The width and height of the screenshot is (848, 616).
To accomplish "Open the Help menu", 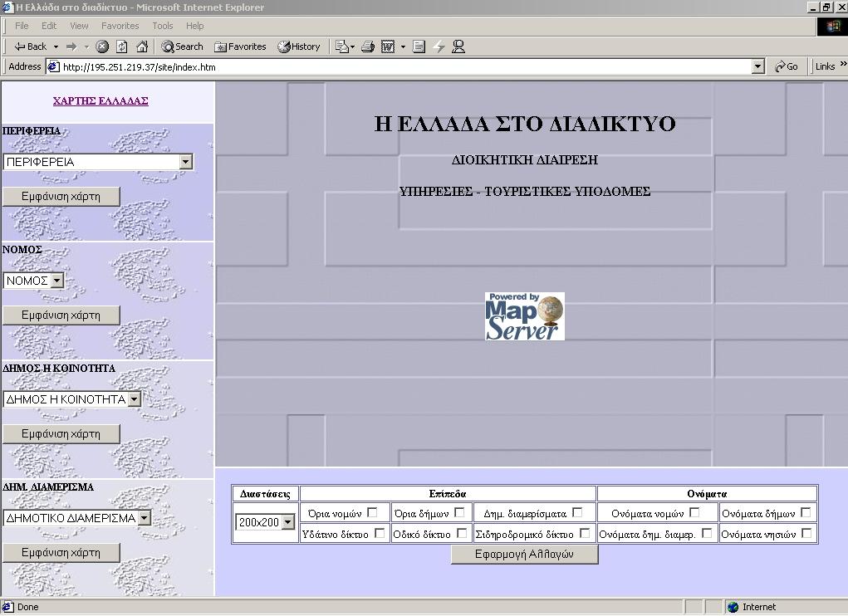I will 194,26.
